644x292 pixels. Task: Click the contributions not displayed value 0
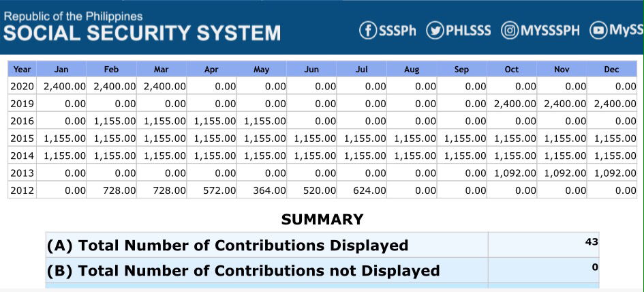594,267
